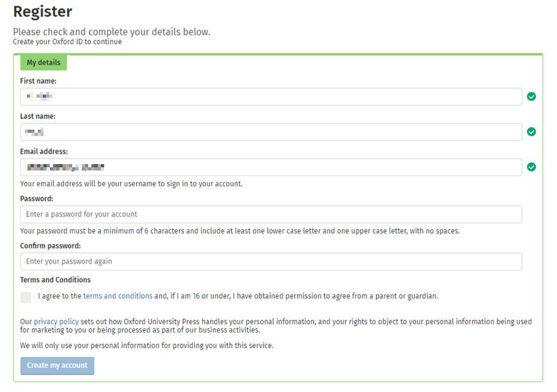The width and height of the screenshot is (557, 392).
Task: Click into the Password field
Action: pos(271,214)
